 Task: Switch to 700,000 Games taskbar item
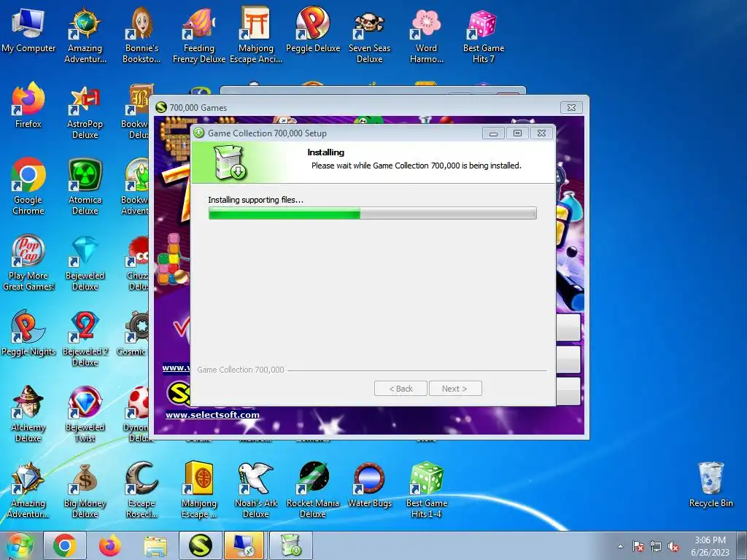[200, 545]
